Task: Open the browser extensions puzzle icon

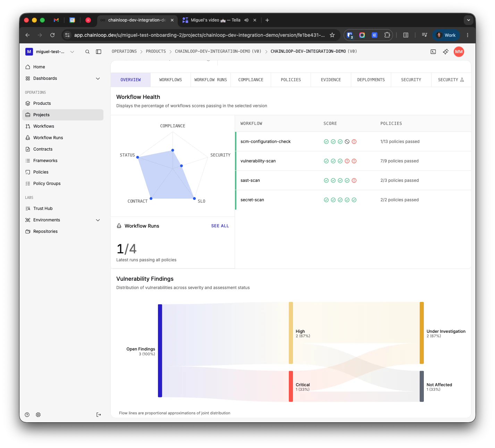Action: point(387,35)
